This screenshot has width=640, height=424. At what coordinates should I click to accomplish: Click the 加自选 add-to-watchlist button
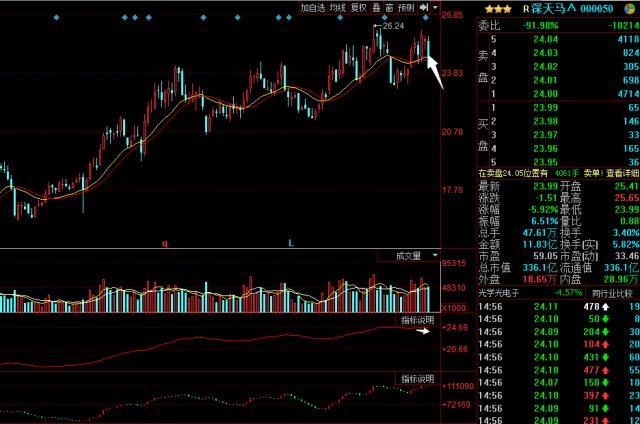[313, 7]
